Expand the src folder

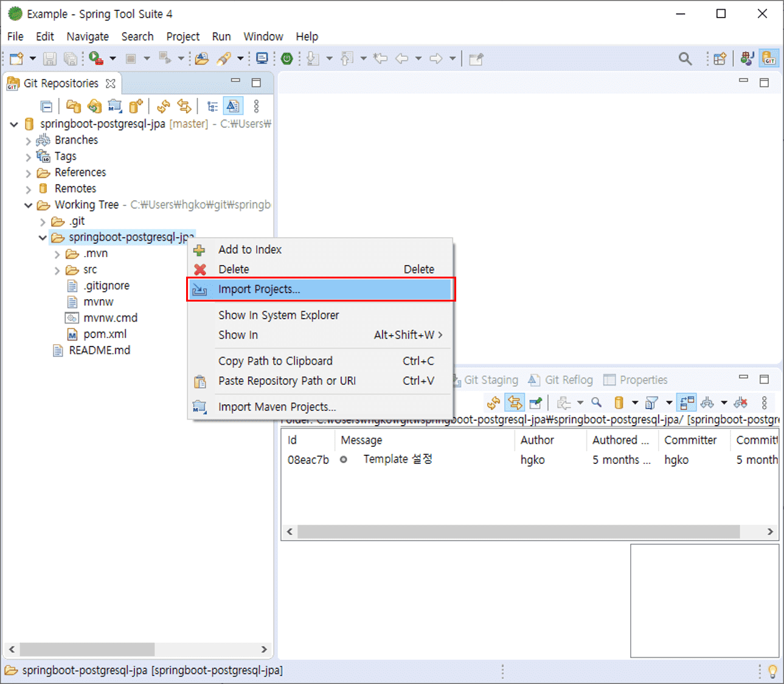[57, 270]
